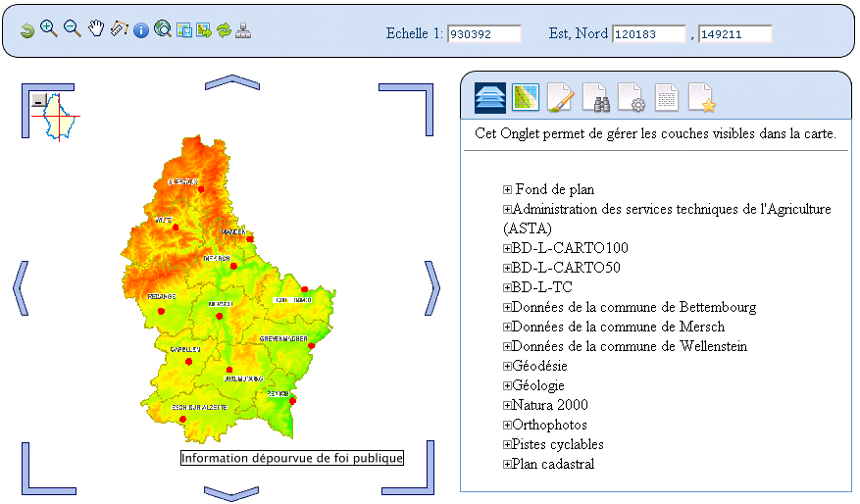Collapse the overview map with minus button
This screenshot has height=504, width=860.
click(37, 100)
